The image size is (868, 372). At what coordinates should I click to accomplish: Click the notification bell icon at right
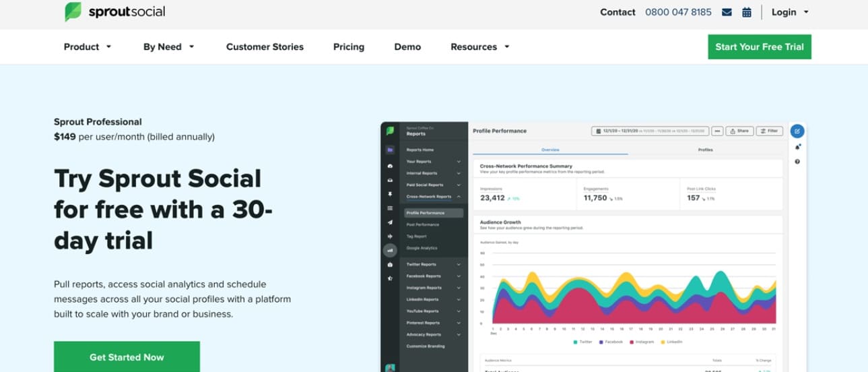click(797, 147)
